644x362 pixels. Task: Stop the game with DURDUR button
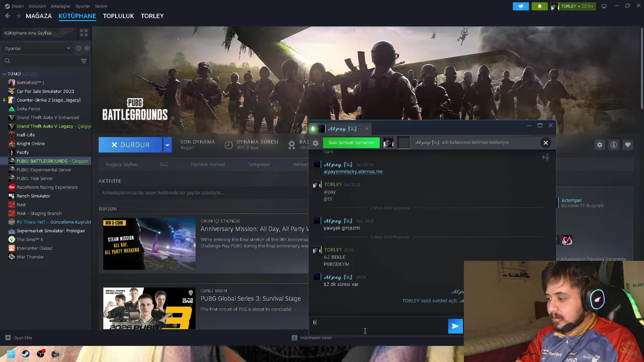point(130,145)
